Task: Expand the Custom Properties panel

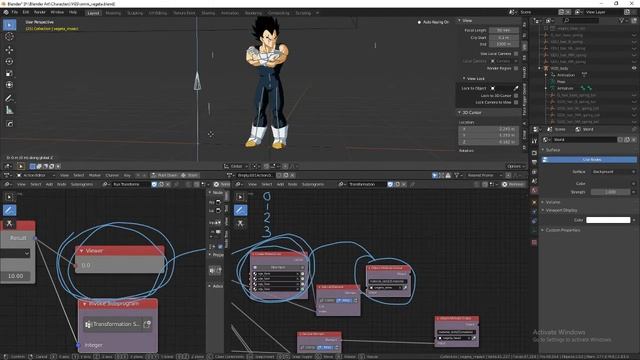Action: coord(543,230)
